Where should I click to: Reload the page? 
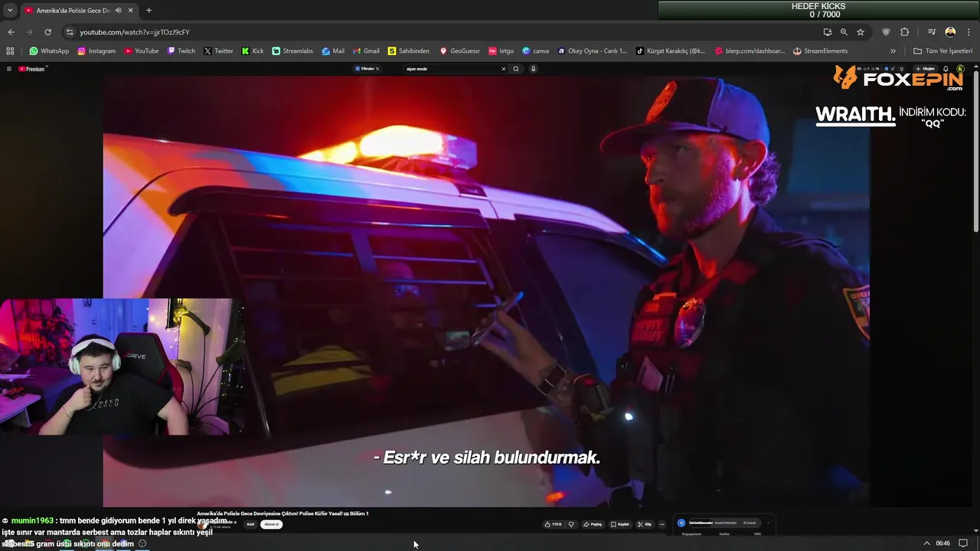47,32
